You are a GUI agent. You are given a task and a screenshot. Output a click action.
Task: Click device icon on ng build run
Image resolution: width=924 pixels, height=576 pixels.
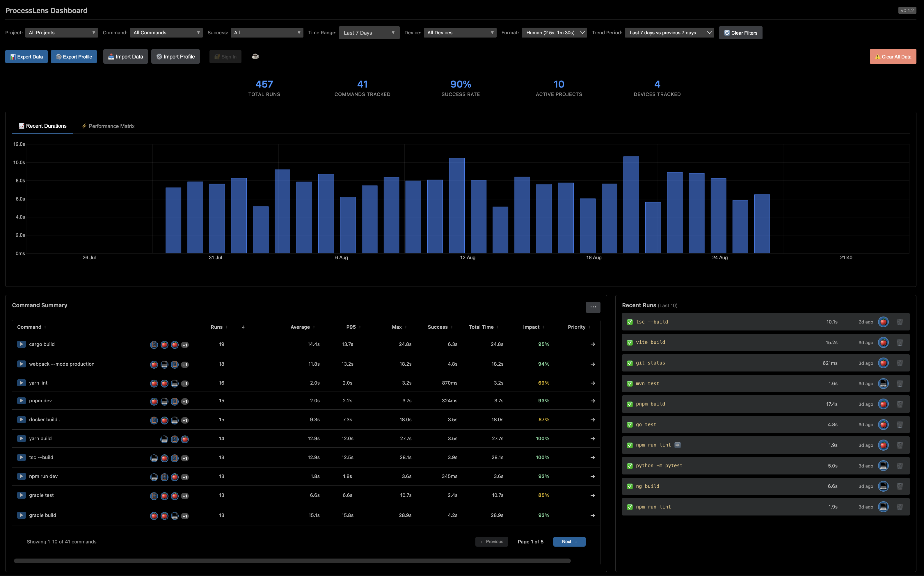pos(883,486)
